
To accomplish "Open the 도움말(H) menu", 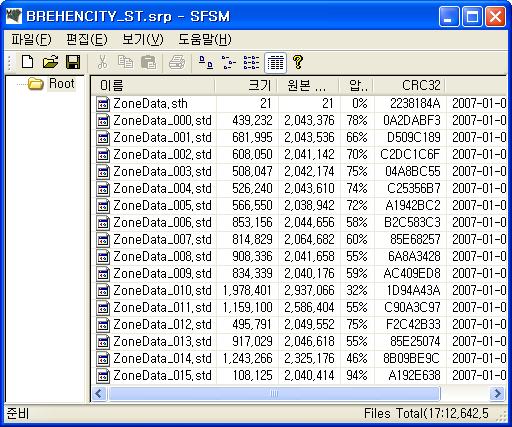I will [x=205, y=40].
